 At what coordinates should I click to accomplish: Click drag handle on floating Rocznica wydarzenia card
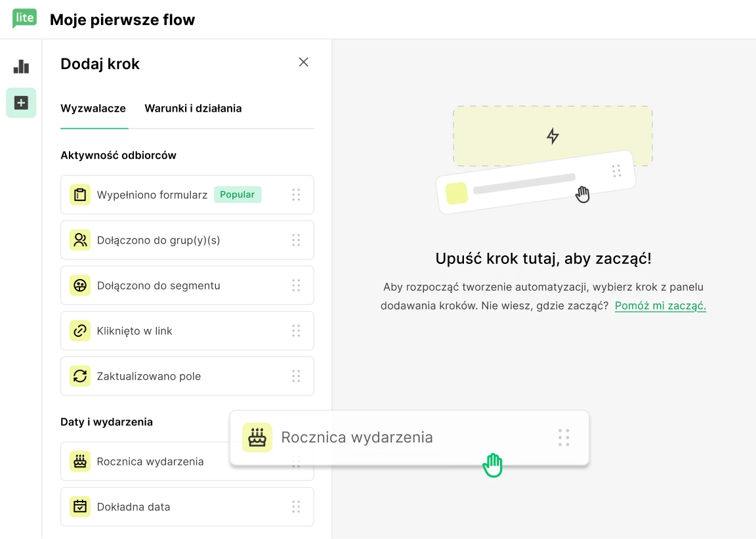point(563,438)
